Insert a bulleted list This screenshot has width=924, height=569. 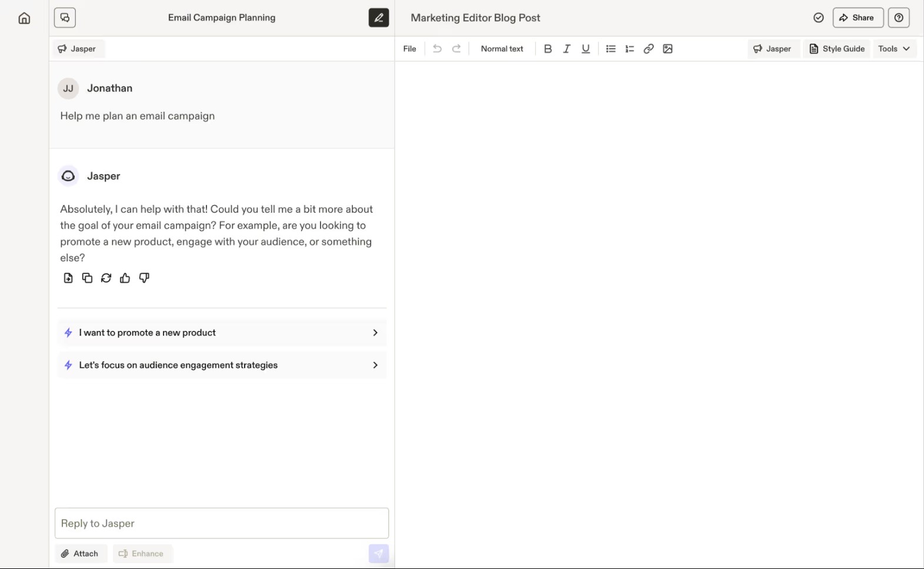coord(611,49)
